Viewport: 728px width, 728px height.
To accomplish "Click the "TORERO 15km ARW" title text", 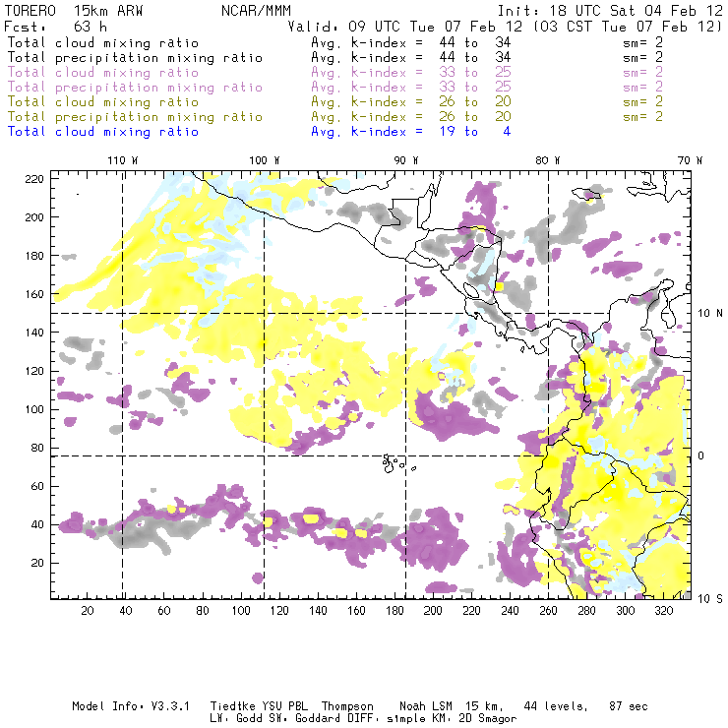I will tap(74, 11).
